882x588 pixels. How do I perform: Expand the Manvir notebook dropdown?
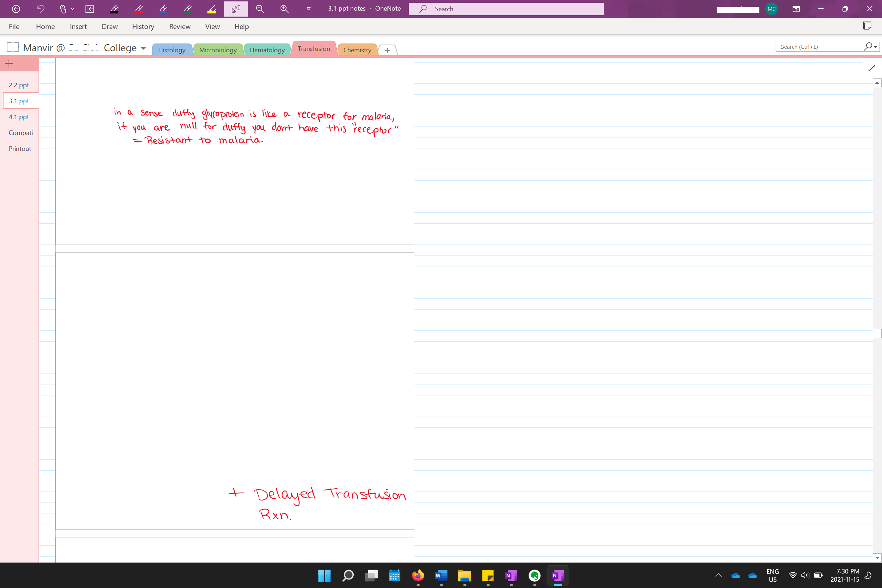tap(143, 48)
